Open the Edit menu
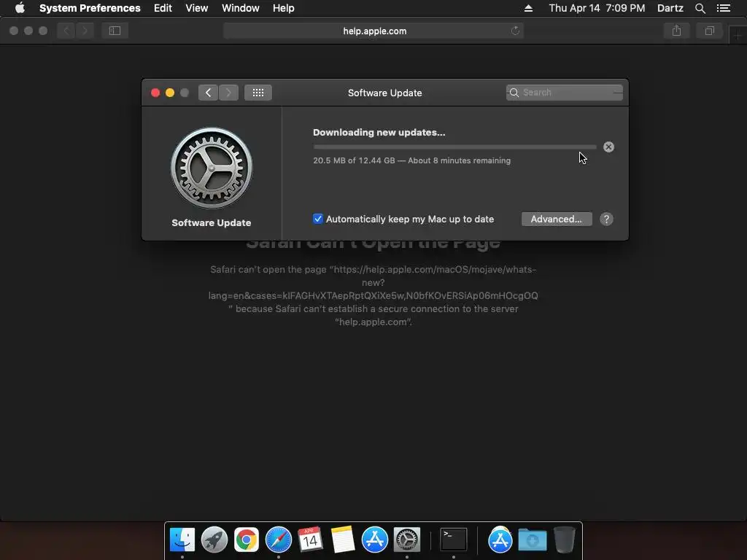This screenshot has width=747, height=560. tap(163, 8)
